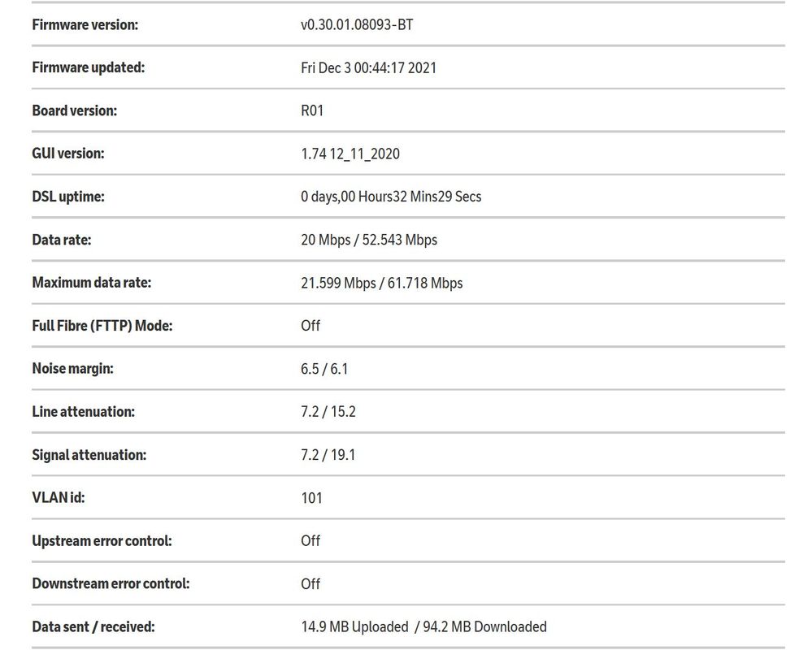Click the DSL uptime value
812x650 pixels.
(x=391, y=197)
